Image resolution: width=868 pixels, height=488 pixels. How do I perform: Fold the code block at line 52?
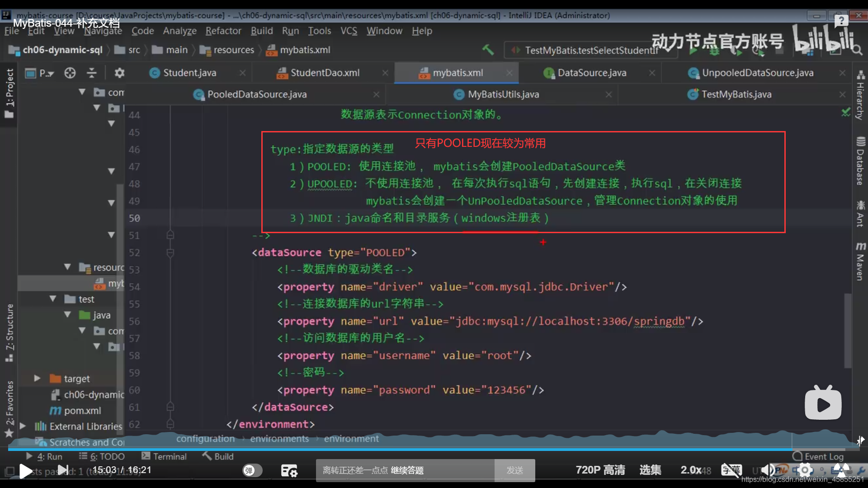[170, 253]
